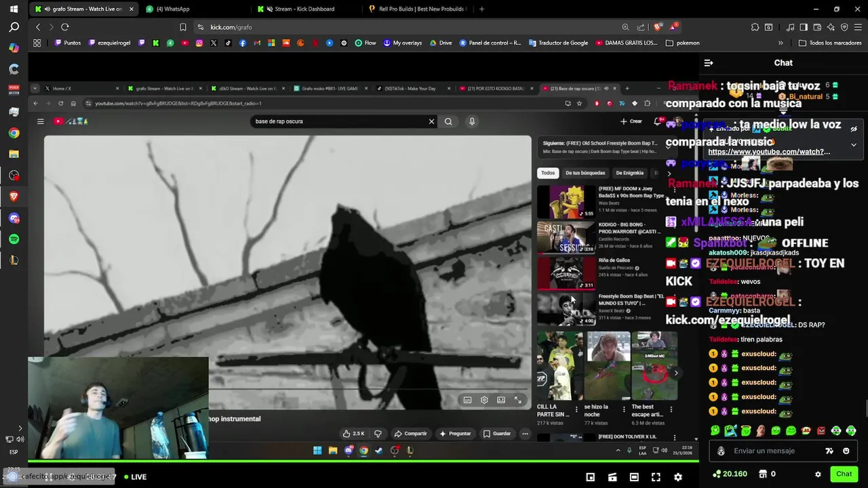Expand pinned message chevron in chat
Image resolution: width=868 pixels, height=488 pixels.
coord(853,144)
